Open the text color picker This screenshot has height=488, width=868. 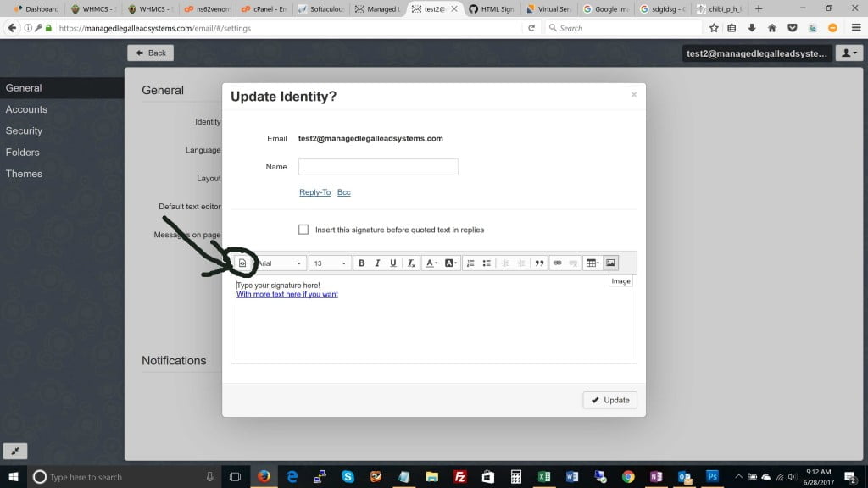431,263
